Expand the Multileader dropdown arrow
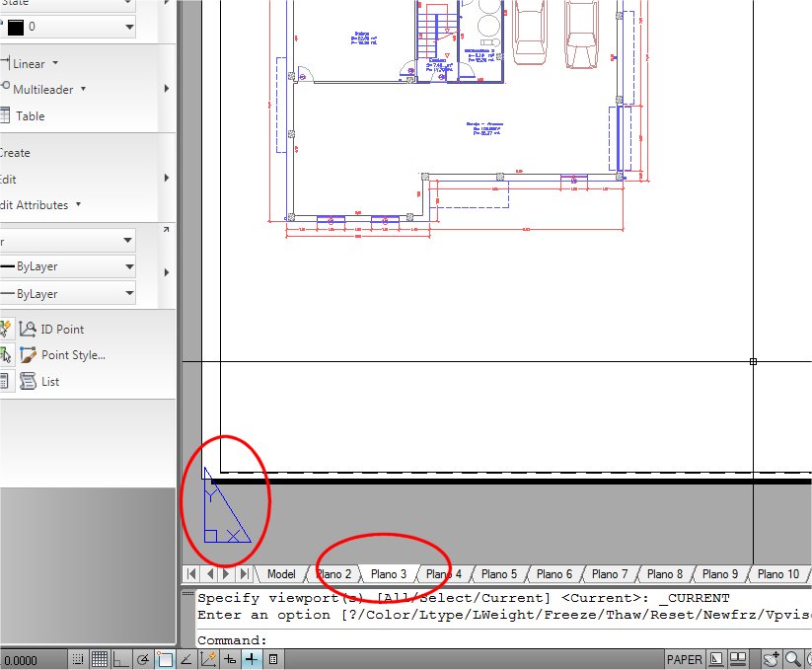The image size is (812, 670). click(83, 89)
